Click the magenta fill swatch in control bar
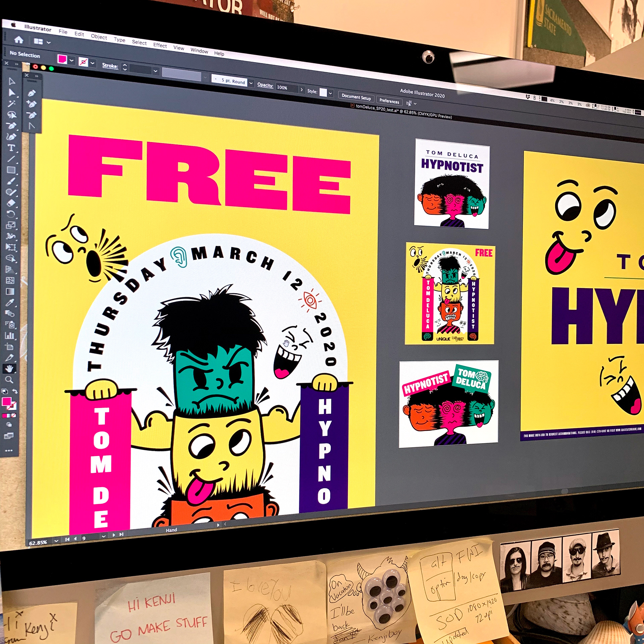This screenshot has width=644, height=644. [62, 59]
